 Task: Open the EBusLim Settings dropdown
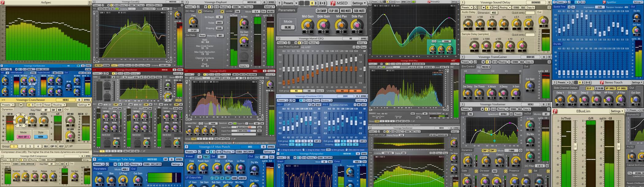[617, 111]
